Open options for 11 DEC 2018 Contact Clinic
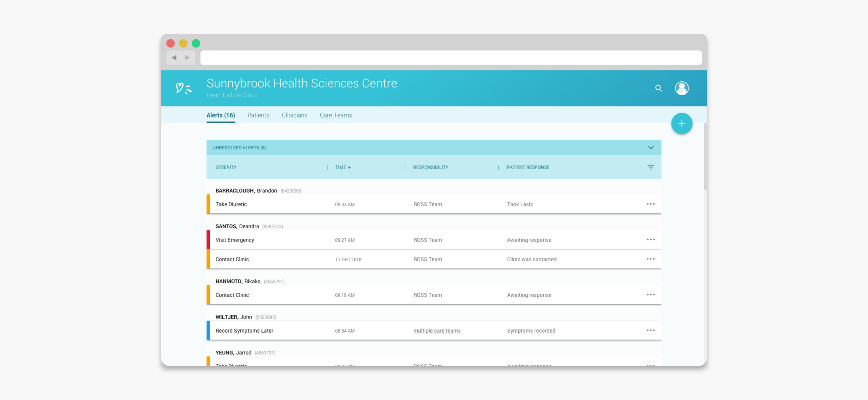 [651, 259]
